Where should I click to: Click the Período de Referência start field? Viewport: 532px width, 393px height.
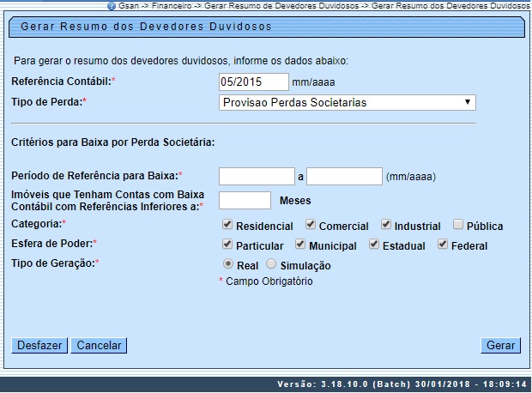pyautogui.click(x=257, y=177)
